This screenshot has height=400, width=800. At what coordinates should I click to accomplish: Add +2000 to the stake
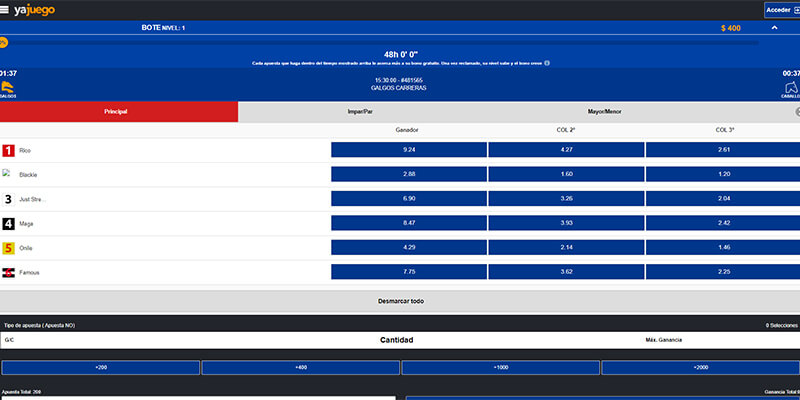point(701,367)
